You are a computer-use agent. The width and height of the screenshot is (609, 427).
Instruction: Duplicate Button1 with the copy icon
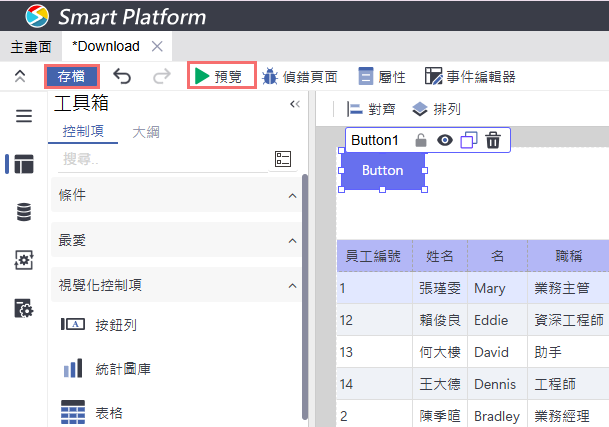469,140
